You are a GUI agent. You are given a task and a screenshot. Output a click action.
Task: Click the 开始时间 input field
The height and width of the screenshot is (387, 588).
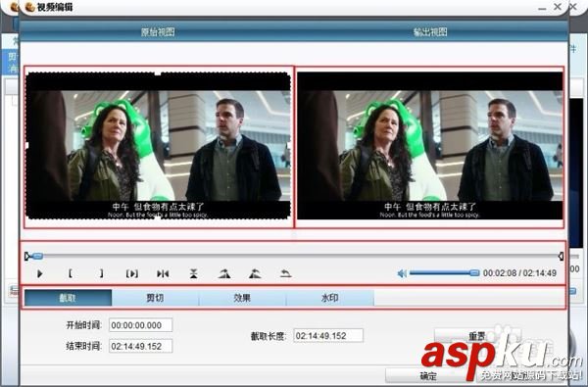[x=140, y=325]
